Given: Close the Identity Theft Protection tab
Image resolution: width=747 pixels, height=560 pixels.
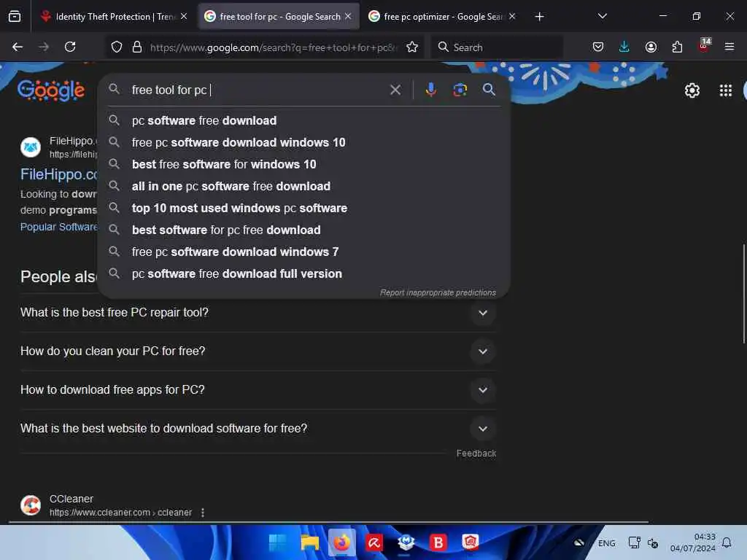Looking at the screenshot, I should [184, 16].
